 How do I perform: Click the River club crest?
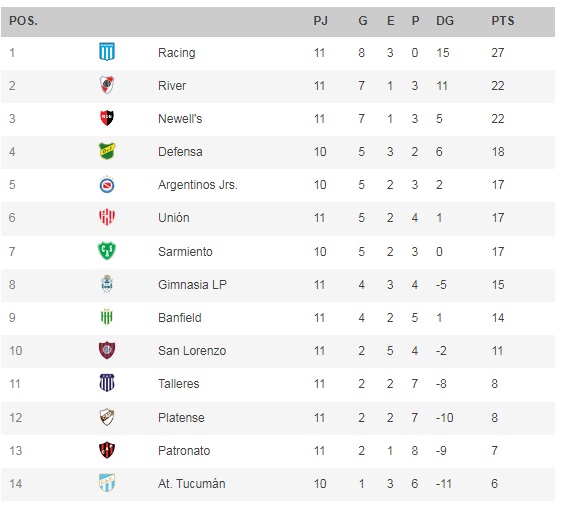pyautogui.click(x=107, y=85)
